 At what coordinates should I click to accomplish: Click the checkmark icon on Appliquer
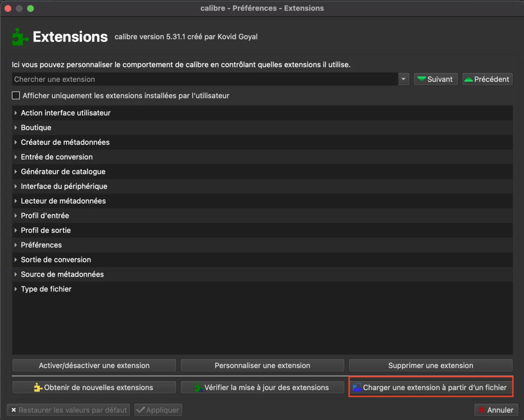[x=140, y=410]
